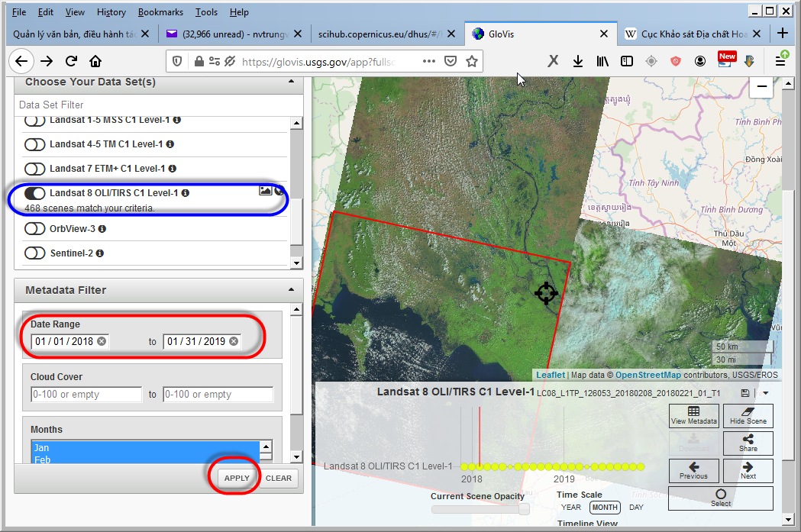801x532 pixels.
Task: Open the File menu
Action: 19,12
